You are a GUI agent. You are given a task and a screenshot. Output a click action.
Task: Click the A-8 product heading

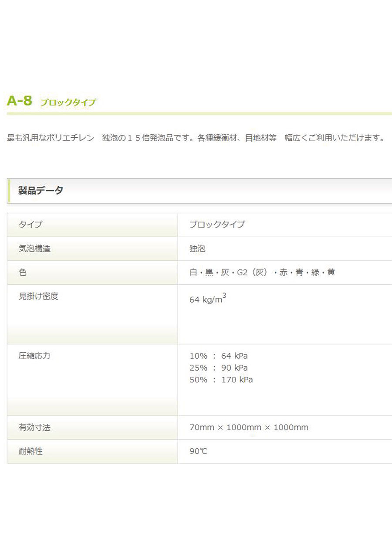[20, 101]
